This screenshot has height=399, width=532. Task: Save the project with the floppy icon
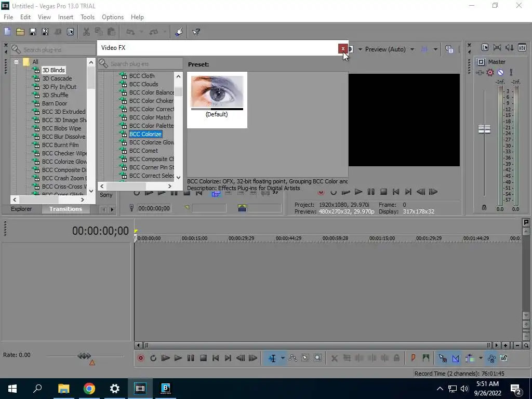point(33,32)
